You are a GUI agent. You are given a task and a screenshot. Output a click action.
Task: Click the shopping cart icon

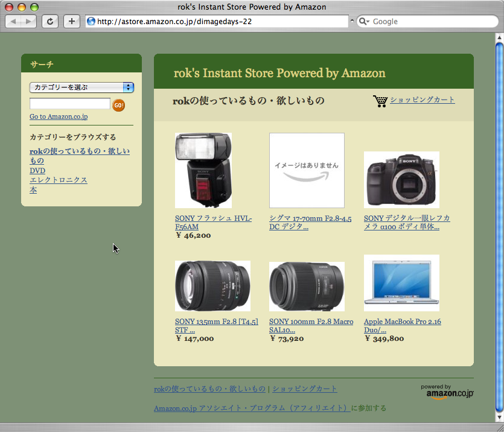380,101
